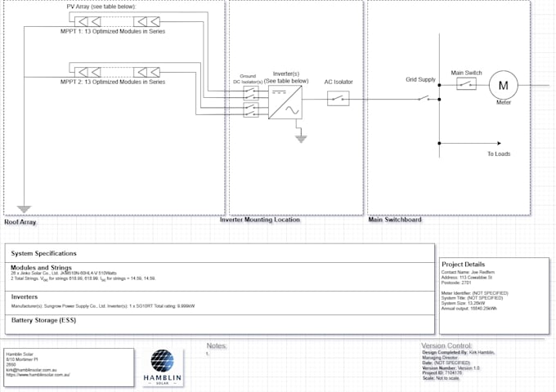Open the hamblinsolar.com.au website link
The height and width of the screenshot is (392, 556).
[x=38, y=375]
